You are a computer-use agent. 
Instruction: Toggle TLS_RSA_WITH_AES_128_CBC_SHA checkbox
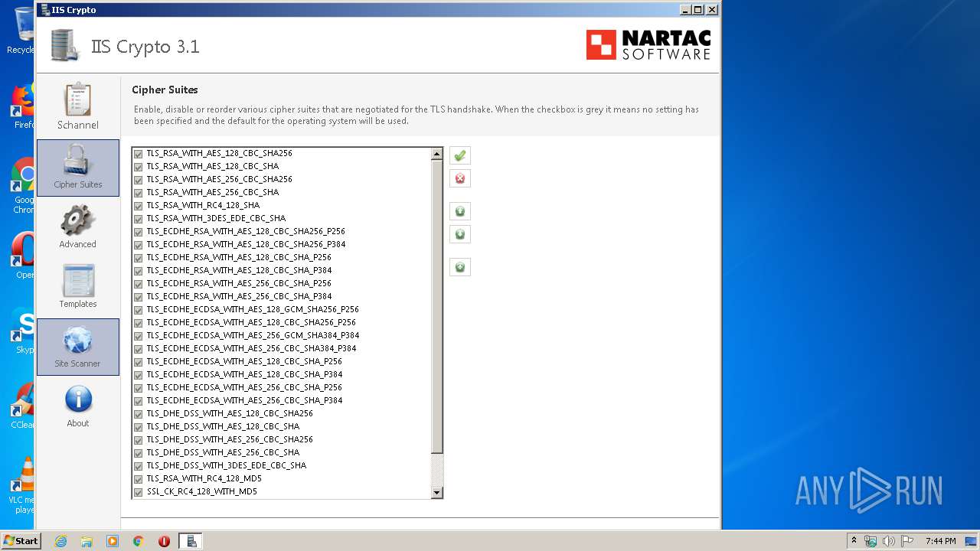click(139, 167)
